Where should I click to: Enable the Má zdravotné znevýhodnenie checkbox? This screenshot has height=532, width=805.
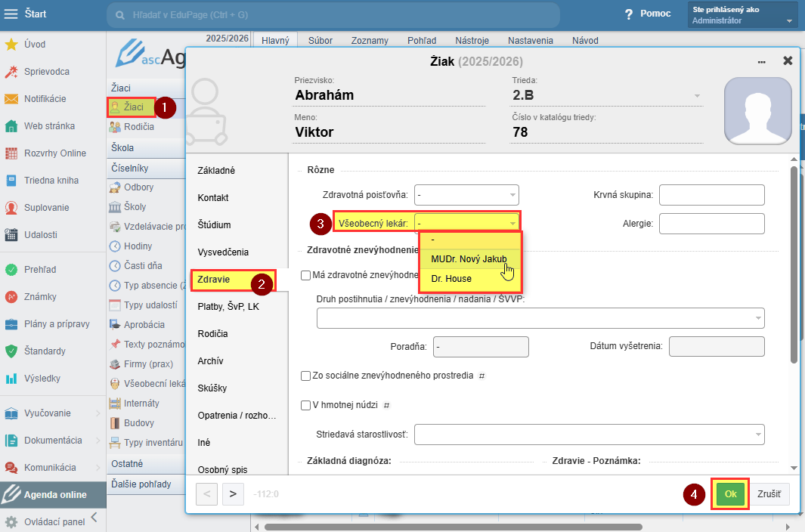coord(306,276)
